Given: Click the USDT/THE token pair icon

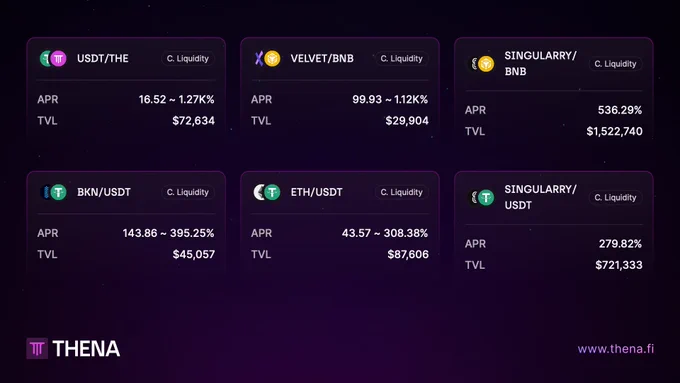Looking at the screenshot, I should coord(53,59).
